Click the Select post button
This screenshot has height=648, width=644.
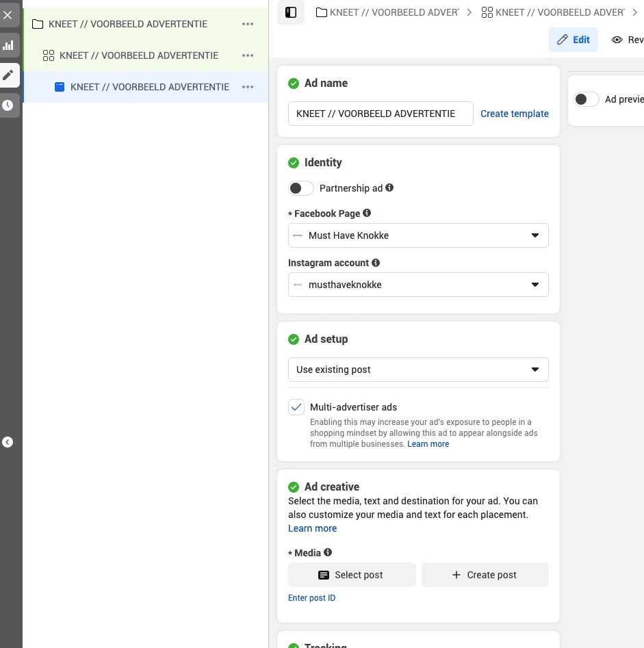[x=352, y=575]
